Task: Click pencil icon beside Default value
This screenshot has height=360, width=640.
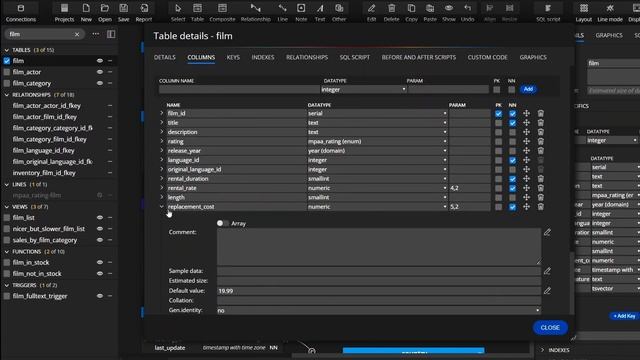Action: click(547, 291)
